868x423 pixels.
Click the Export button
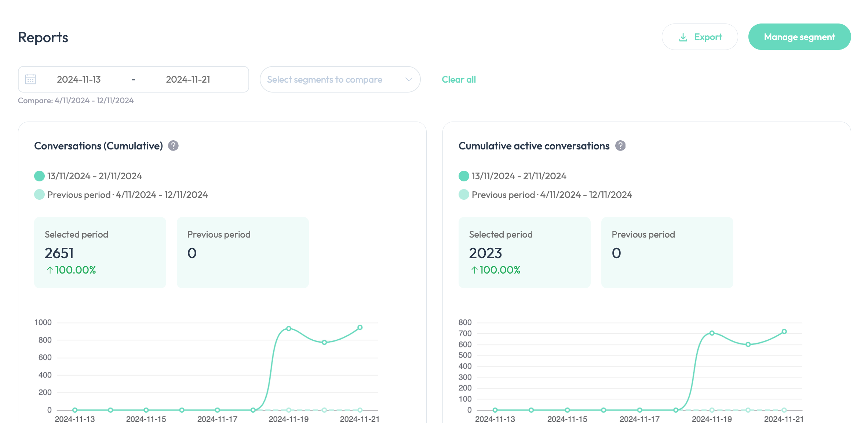click(x=700, y=37)
